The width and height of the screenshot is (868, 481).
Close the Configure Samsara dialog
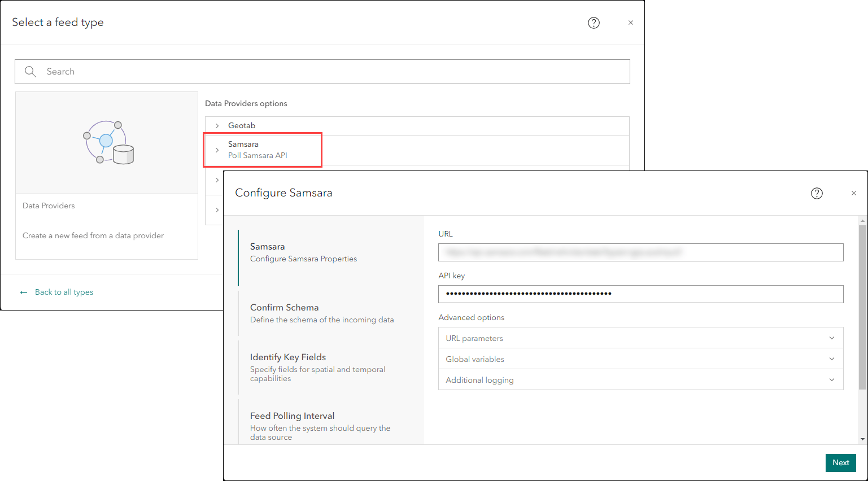[x=853, y=193]
